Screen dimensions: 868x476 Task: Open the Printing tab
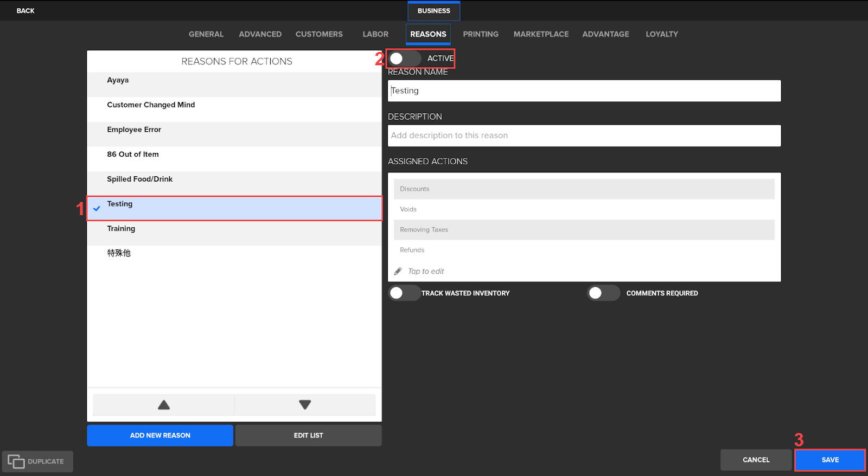(480, 34)
